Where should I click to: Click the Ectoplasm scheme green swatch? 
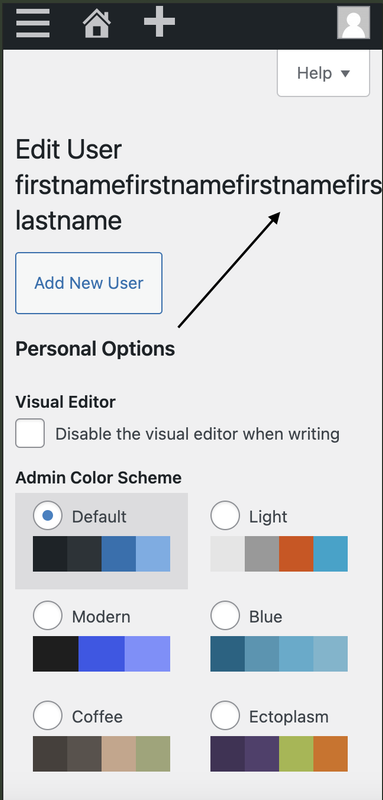(296, 754)
